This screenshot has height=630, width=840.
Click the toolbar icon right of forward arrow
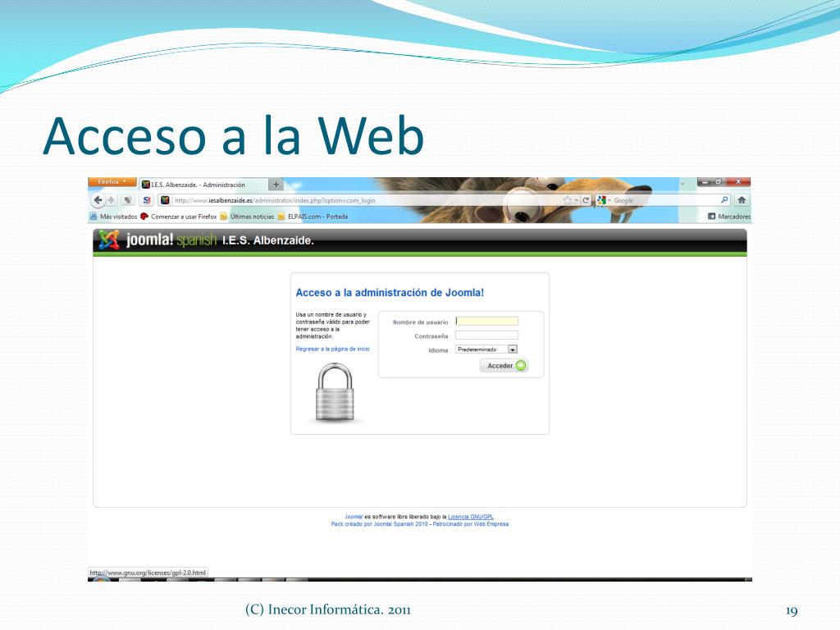(x=128, y=200)
